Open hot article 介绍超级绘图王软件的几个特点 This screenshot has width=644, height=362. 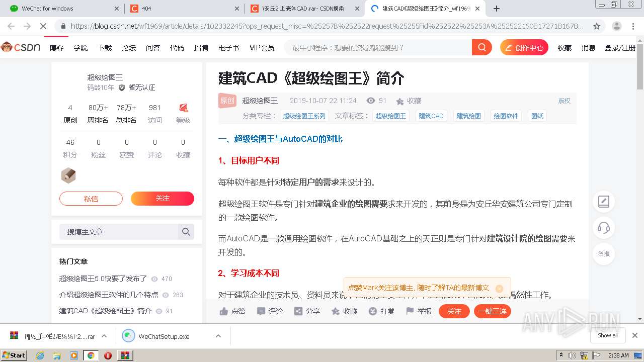pos(109,295)
